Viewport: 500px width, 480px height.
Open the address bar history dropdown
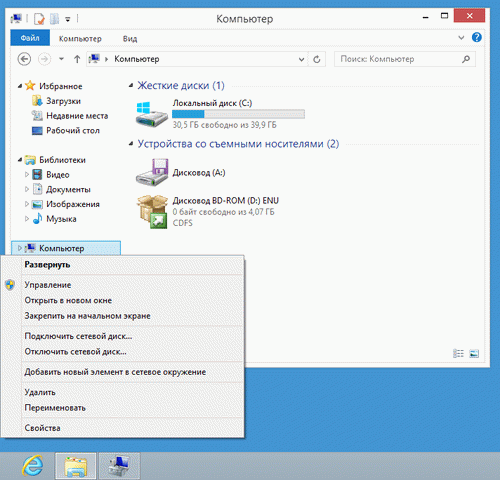(301, 59)
